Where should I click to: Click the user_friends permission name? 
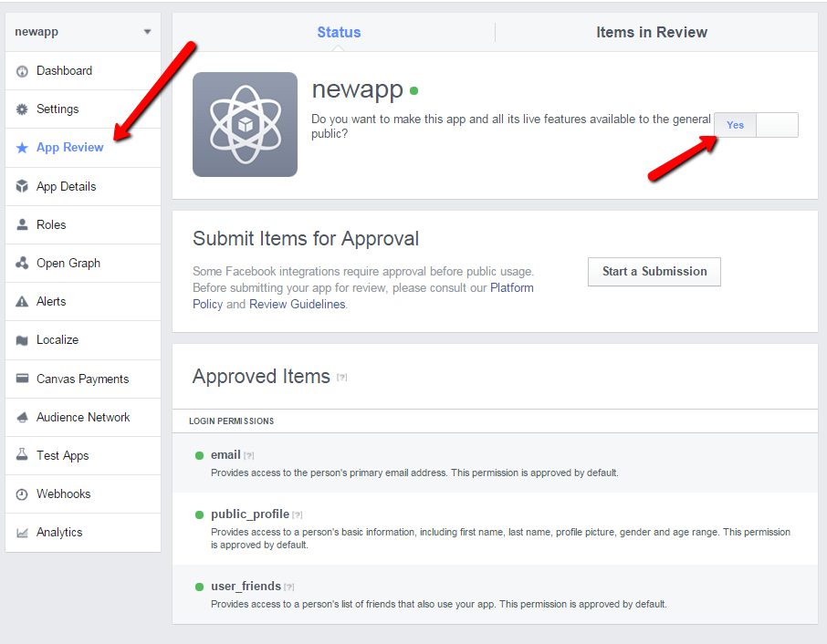coord(246,586)
